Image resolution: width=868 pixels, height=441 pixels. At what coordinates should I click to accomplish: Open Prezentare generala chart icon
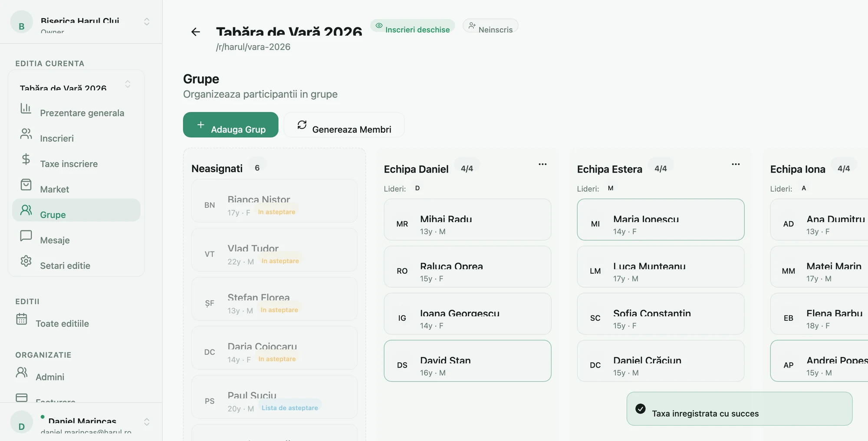26,108
